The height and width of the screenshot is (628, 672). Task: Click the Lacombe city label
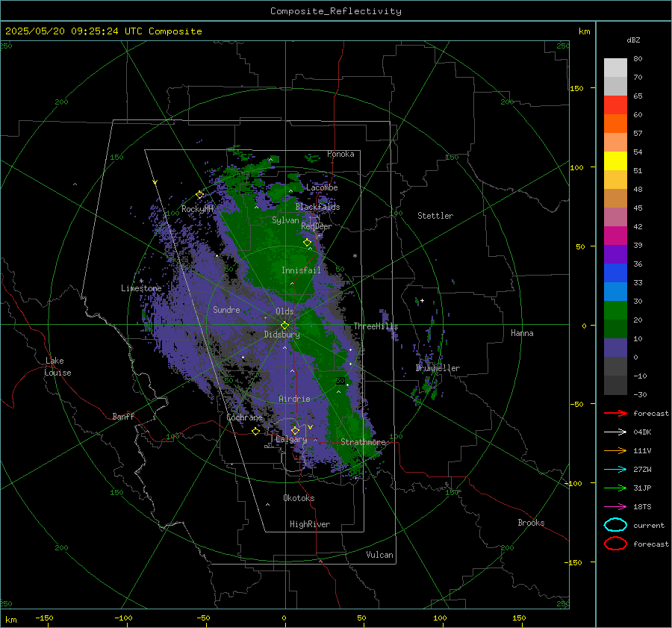click(322, 187)
